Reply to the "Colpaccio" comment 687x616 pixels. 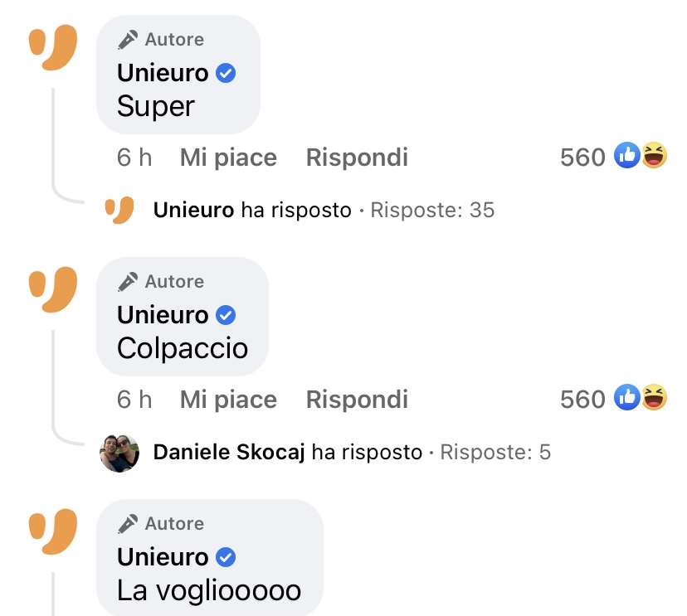pos(357,400)
